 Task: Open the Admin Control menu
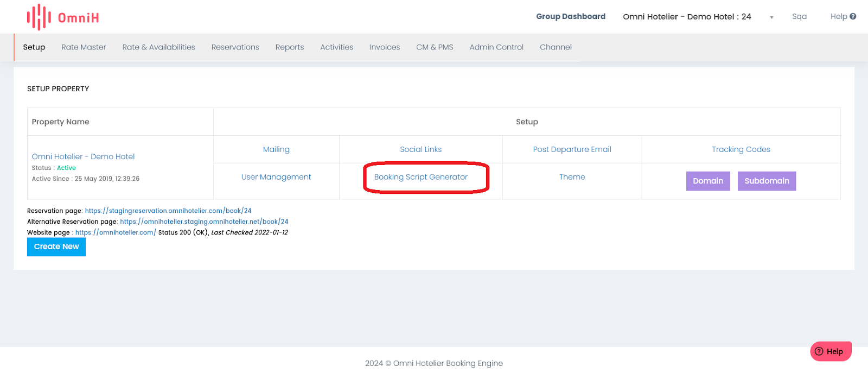[496, 47]
